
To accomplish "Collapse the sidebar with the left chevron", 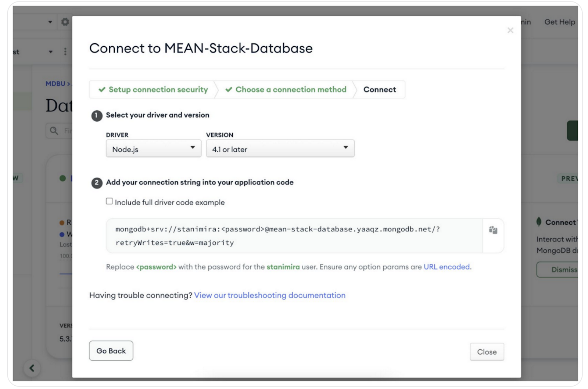I will 32,368.
